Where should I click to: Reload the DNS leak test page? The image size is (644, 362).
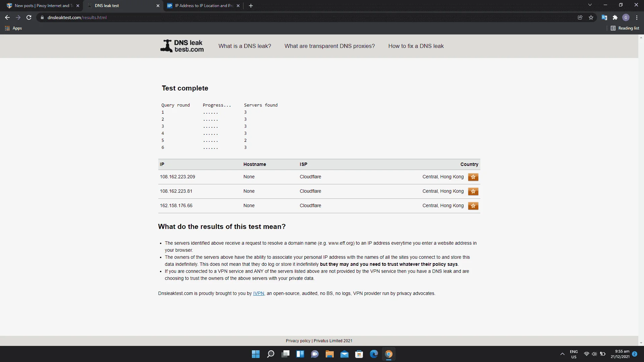pos(29,17)
